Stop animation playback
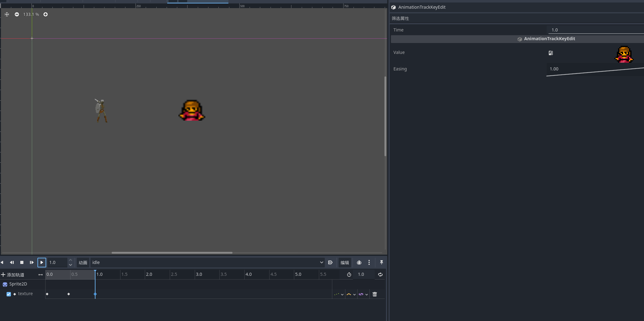 point(22,262)
